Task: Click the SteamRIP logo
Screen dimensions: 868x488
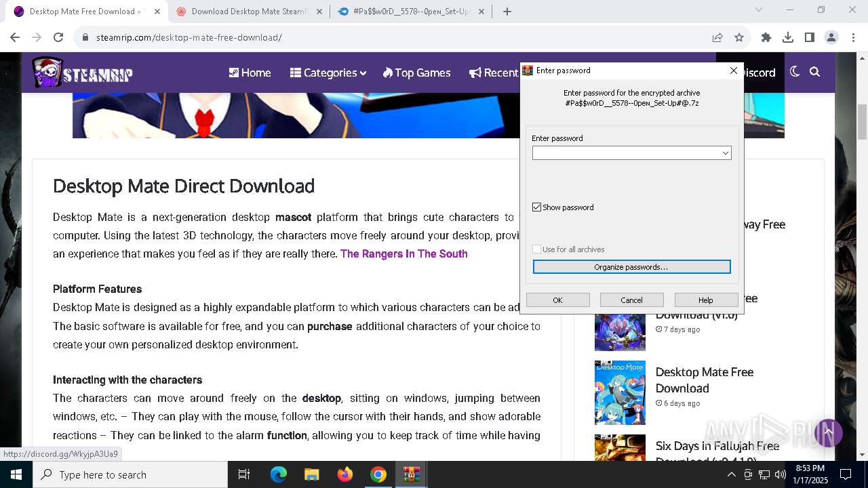Action: [82, 73]
